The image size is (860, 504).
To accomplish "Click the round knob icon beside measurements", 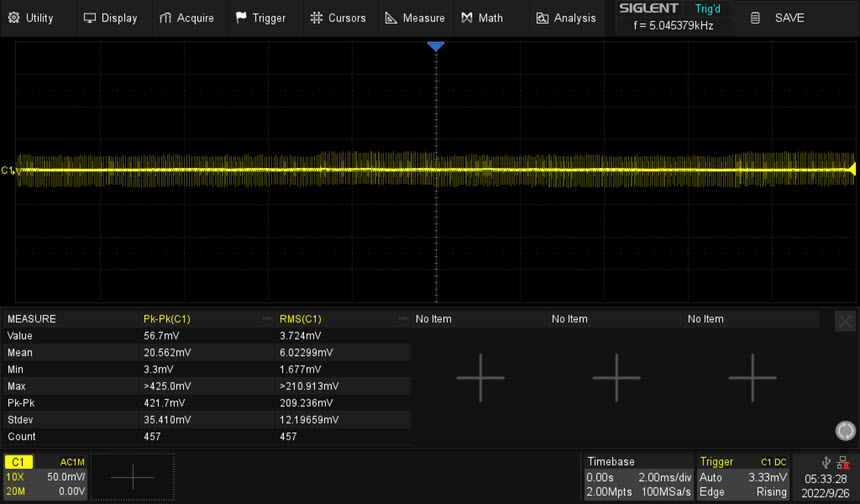I will (845, 432).
